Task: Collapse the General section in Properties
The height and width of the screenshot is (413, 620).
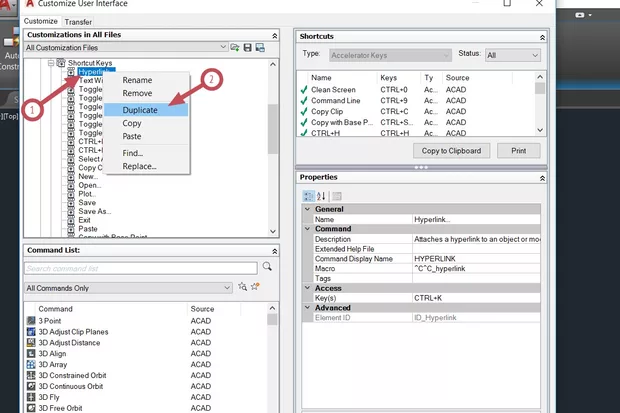Action: [307, 209]
